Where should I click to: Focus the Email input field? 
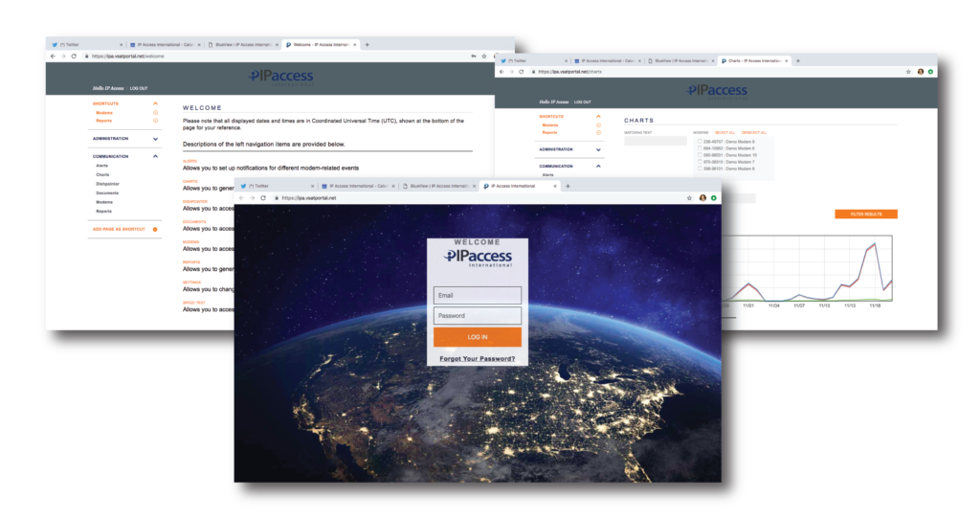point(477,295)
